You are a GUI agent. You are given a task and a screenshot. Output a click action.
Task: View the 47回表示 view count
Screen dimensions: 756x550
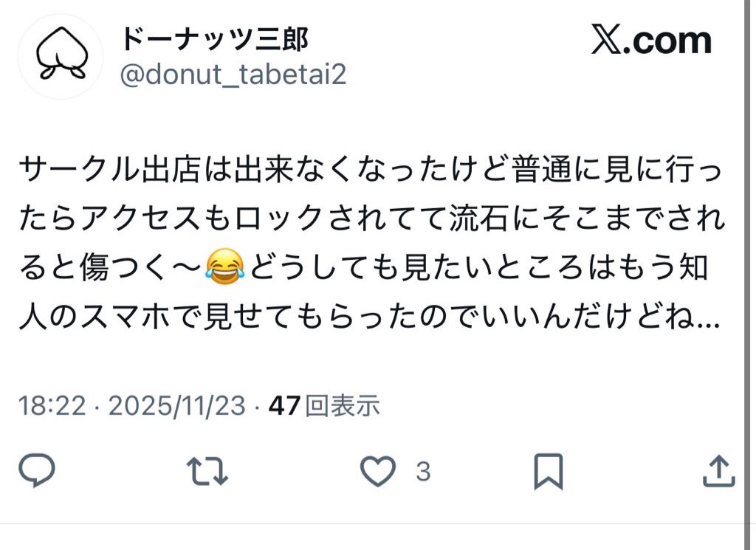[x=324, y=405]
